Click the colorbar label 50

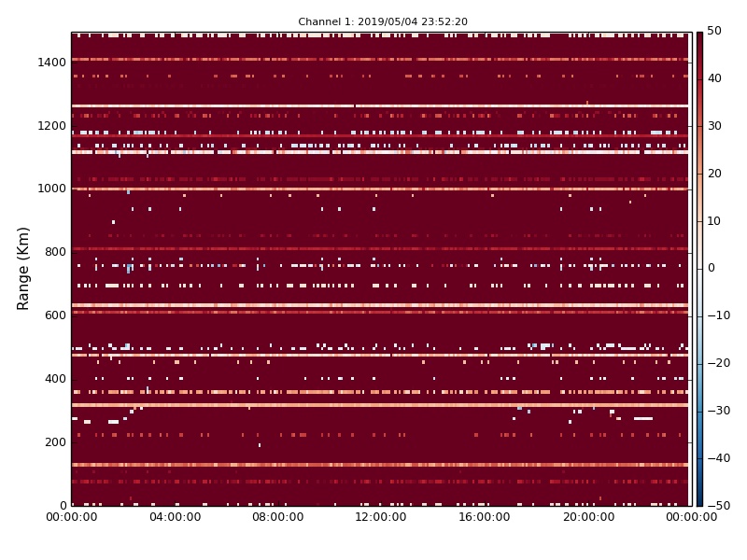click(714, 31)
